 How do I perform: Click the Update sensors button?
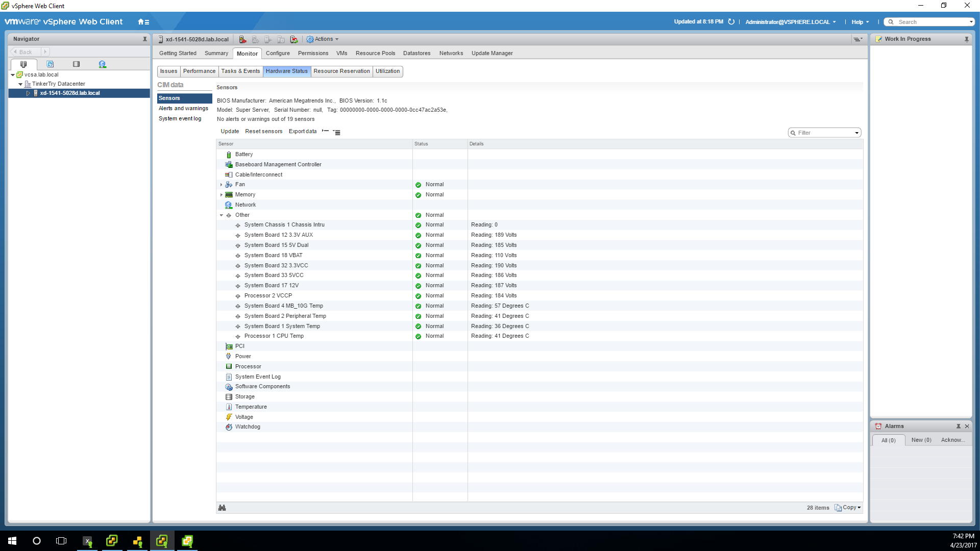coord(230,132)
